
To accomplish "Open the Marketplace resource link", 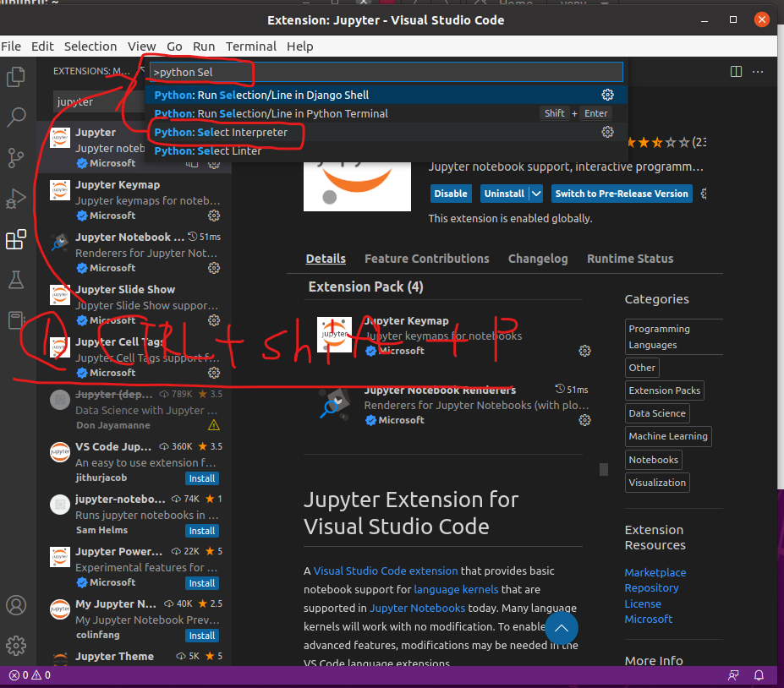I will [x=655, y=572].
